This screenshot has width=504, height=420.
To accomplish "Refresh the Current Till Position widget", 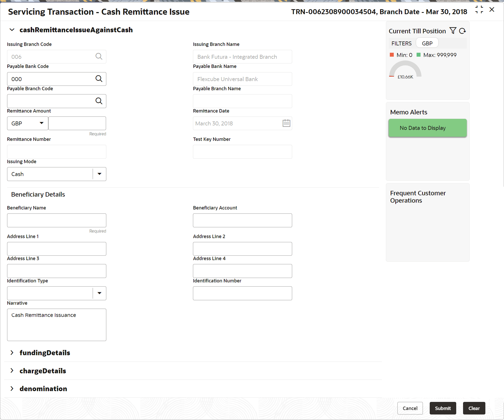I will [x=462, y=31].
